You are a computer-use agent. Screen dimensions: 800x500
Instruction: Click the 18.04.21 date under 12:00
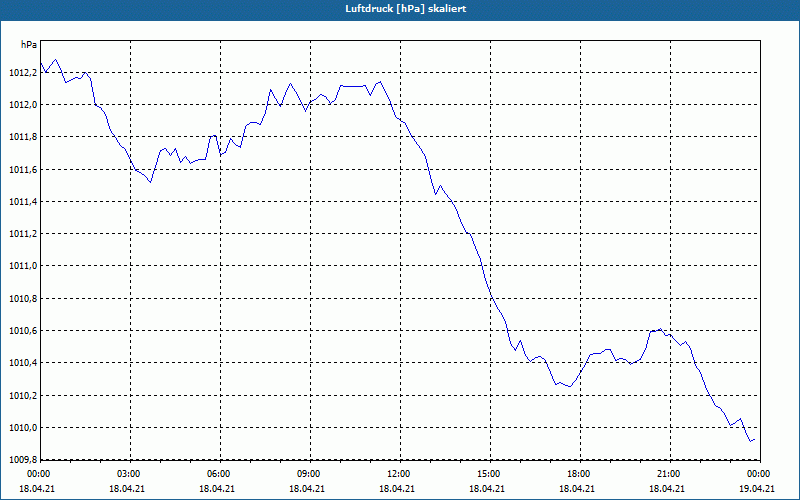[396, 489]
